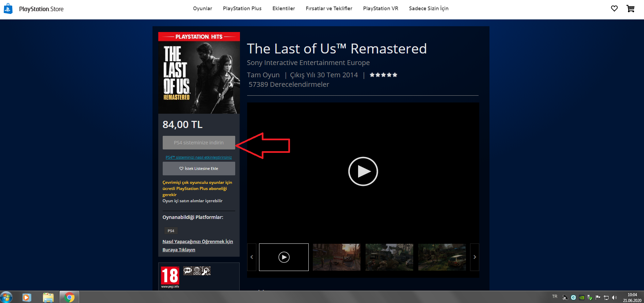Open the volume speaker tray icon

point(614,298)
